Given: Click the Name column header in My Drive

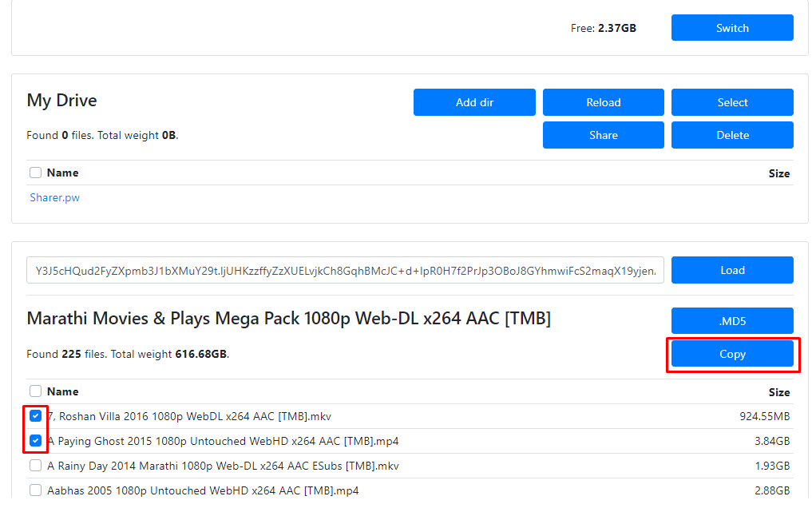Looking at the screenshot, I should (62, 173).
